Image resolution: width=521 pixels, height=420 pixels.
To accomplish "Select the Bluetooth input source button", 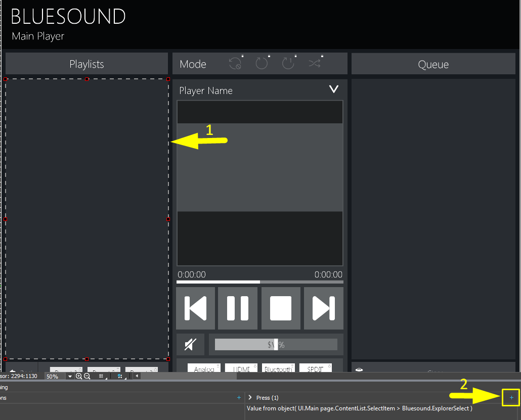I will click(x=278, y=368).
